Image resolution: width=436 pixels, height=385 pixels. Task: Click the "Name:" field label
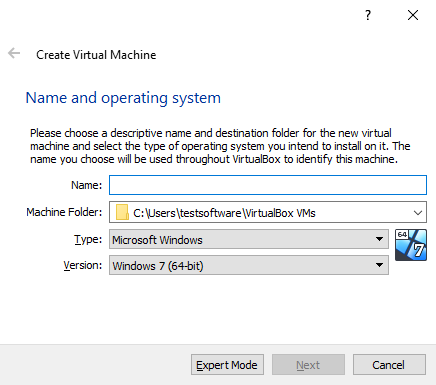[87, 185]
